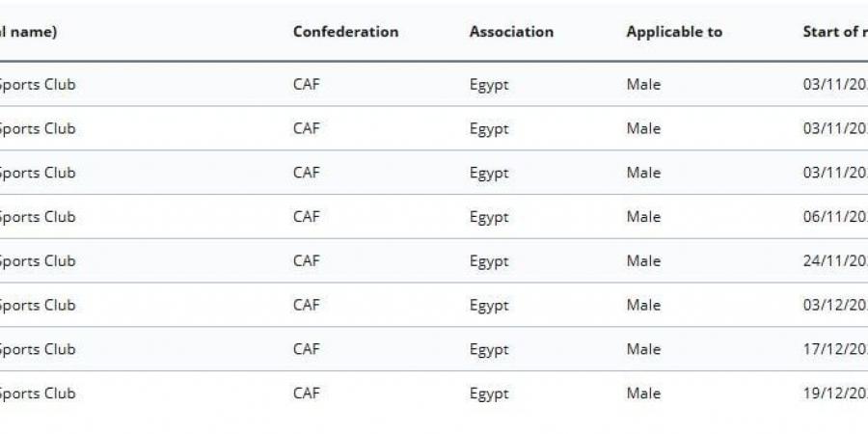Viewport: 868px width, 434px height.
Task: Click CAF in the 03/12 row
Action: coord(306,306)
